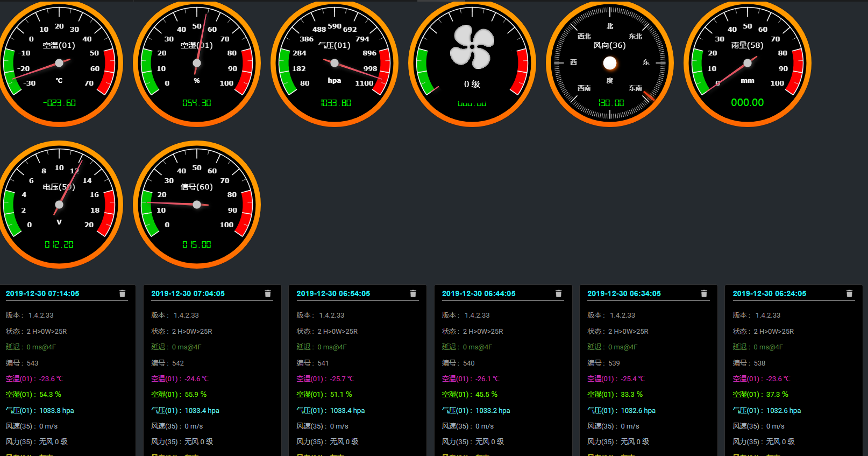This screenshot has width=868, height=456.
Task: Remove the 2019-12-30 06:24:05 record
Action: pos(849,293)
